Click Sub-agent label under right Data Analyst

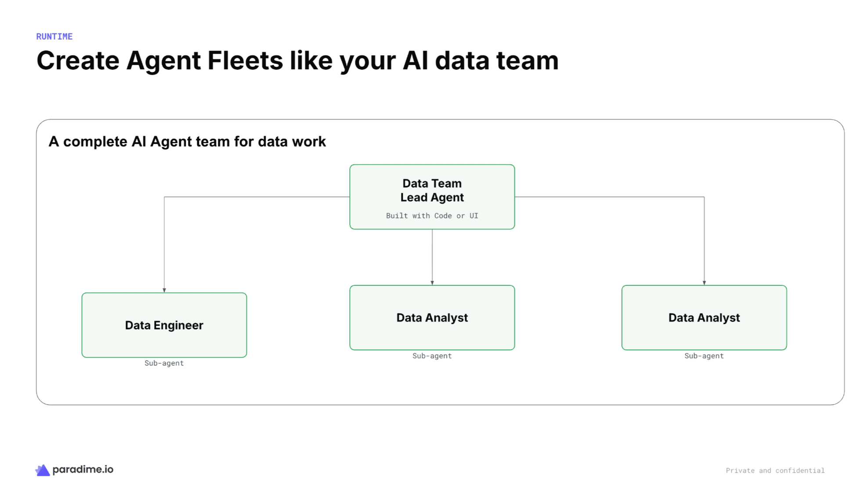pyautogui.click(x=704, y=356)
